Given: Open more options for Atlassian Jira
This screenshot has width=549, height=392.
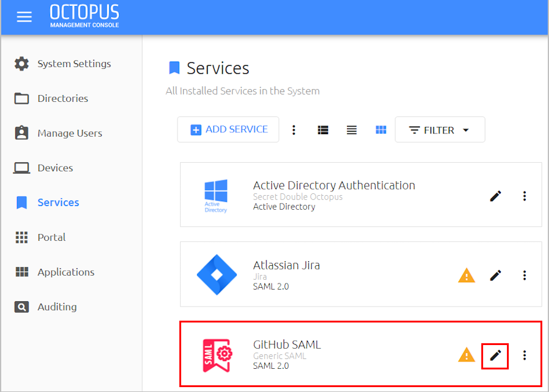Looking at the screenshot, I should click(525, 276).
